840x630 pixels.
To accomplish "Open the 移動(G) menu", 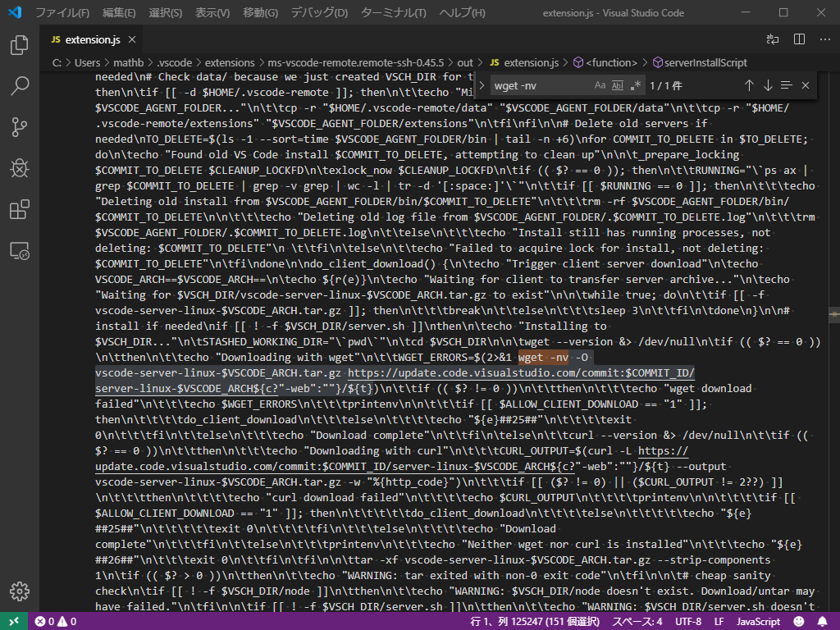I will tap(260, 12).
